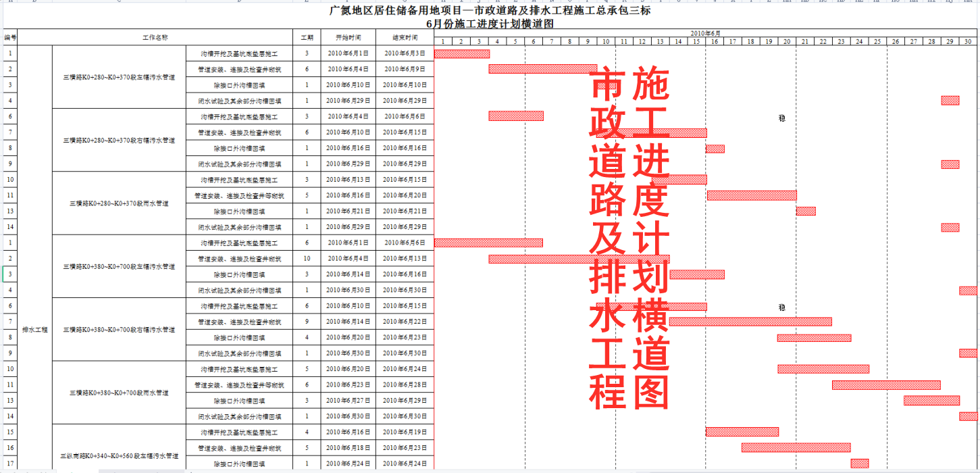980x473 pixels.
Task: Select row number 15 in 编号 column
Action: coord(9,432)
